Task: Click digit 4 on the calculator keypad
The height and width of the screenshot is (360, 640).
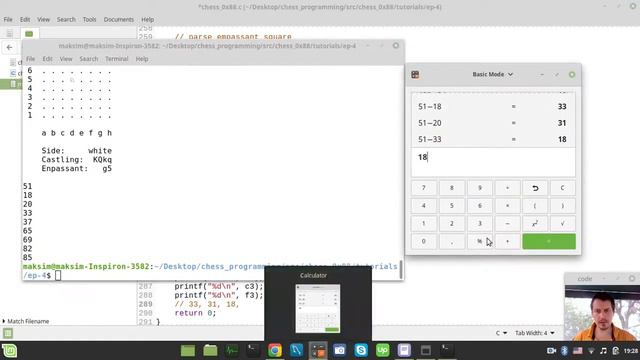Action: (x=424, y=206)
